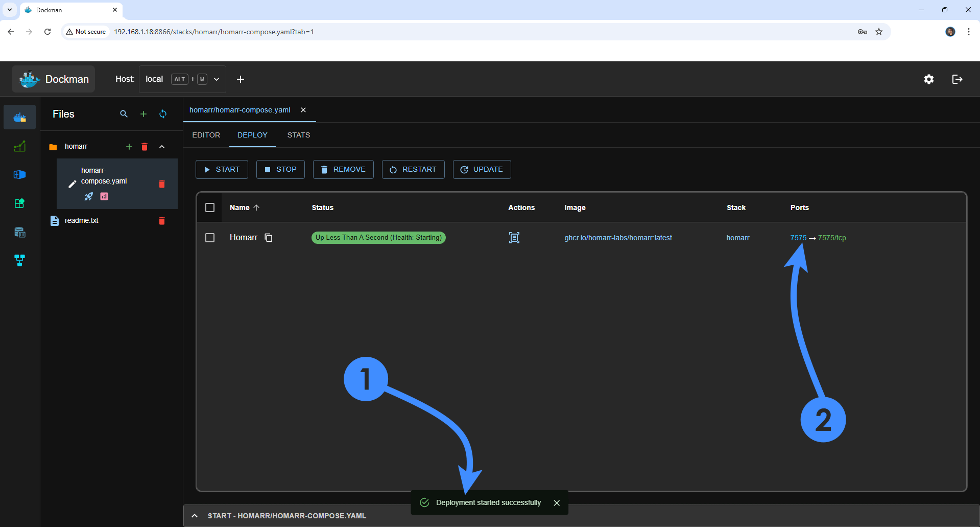Select homarr/homarr-compose.yaml file tab

(240, 110)
